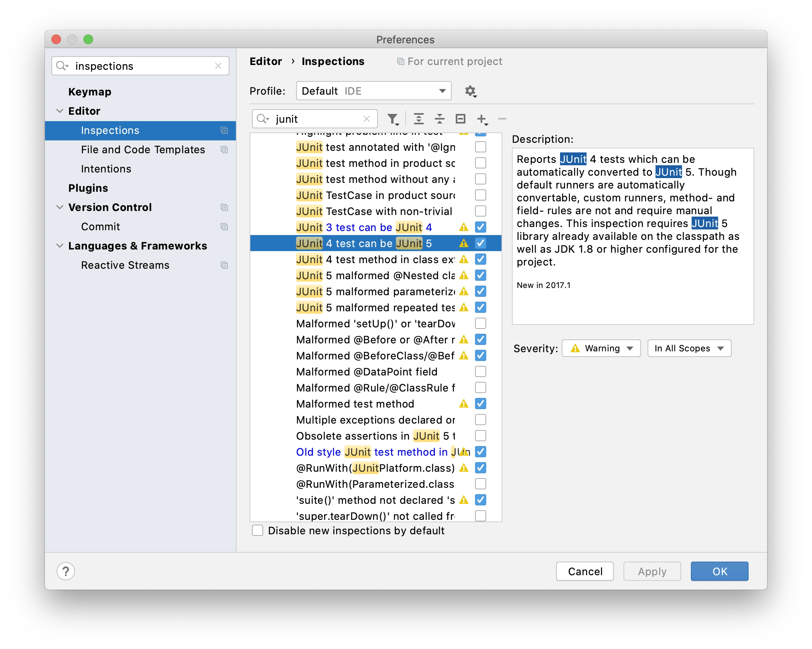
Task: Click the reset inspection to defaults icon
Action: pyautogui.click(x=461, y=119)
